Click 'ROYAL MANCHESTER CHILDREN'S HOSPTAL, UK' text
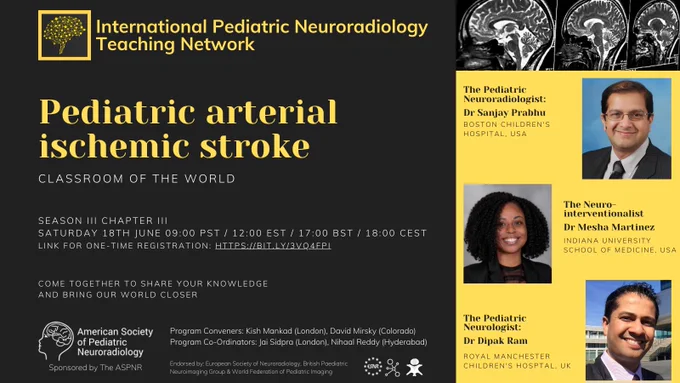Viewport: 680px width, 383px height. coord(517,361)
